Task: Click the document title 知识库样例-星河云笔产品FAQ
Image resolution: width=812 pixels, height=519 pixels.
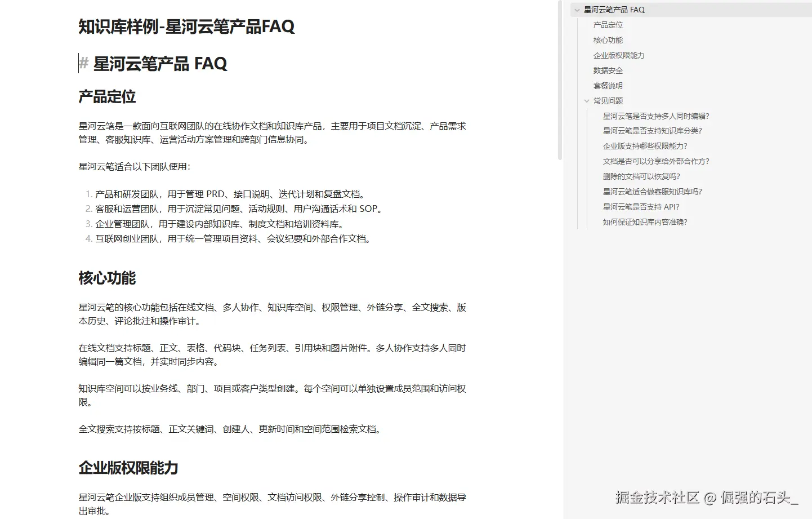Action: pos(186,26)
